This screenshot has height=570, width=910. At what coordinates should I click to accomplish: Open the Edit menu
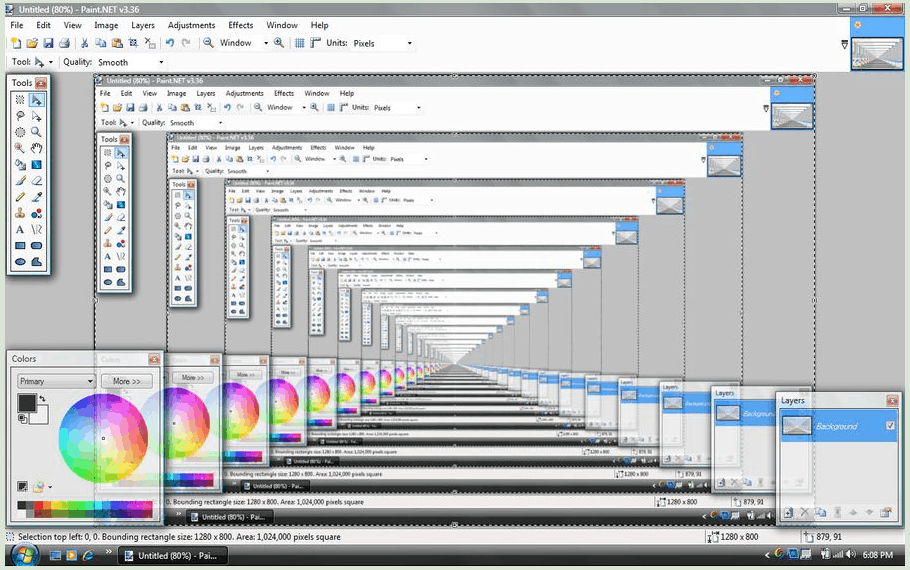[43, 25]
